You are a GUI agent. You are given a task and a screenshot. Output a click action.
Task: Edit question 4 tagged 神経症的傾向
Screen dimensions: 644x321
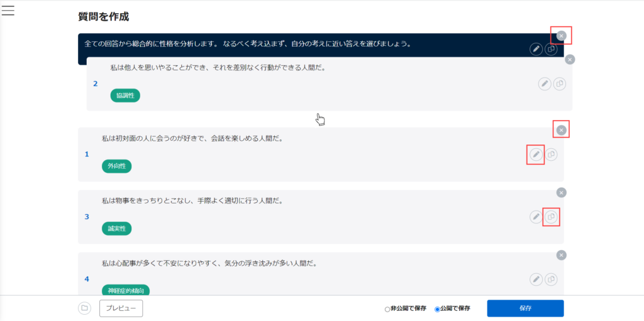pyautogui.click(x=536, y=280)
